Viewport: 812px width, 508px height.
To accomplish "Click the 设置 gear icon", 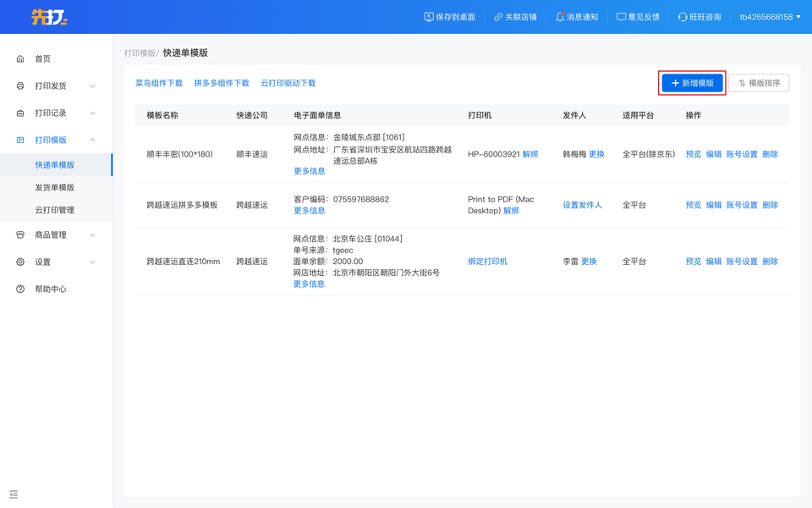I will point(20,262).
